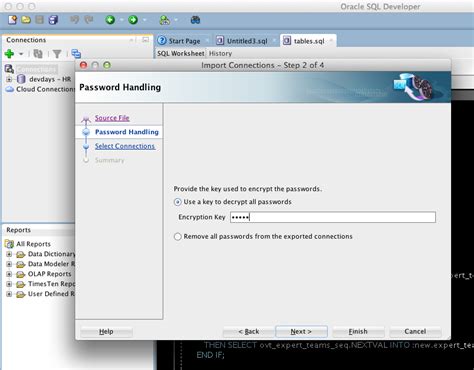Minimize the Connections panel
This screenshot has height=370, width=474.
click(x=145, y=40)
